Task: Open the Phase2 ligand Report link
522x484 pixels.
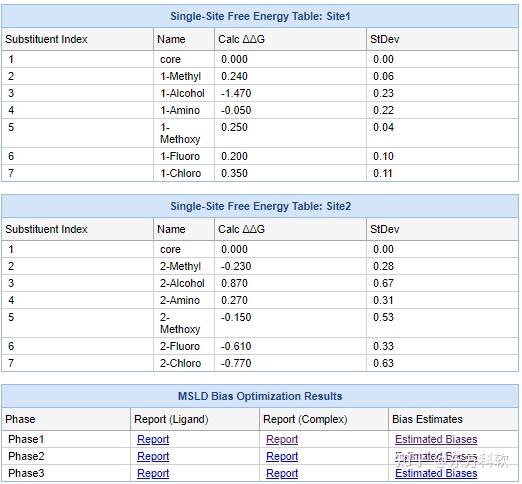Action: click(x=153, y=456)
